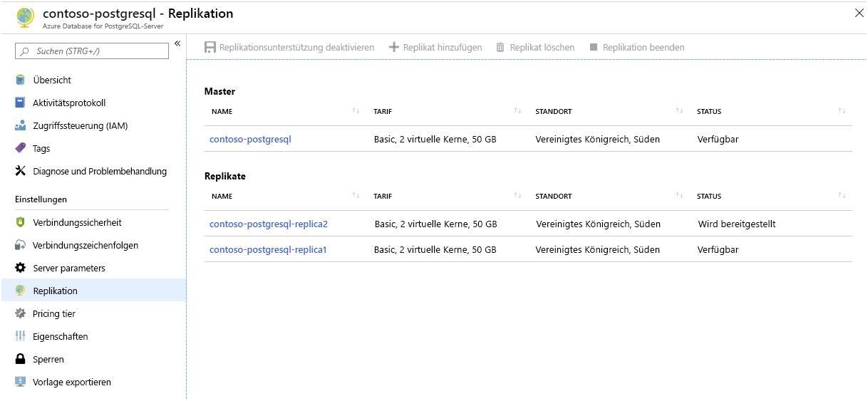868x401 pixels.
Task: Click Master row standort 'Vereinigtes Königreich, Süden'
Action: click(598, 139)
